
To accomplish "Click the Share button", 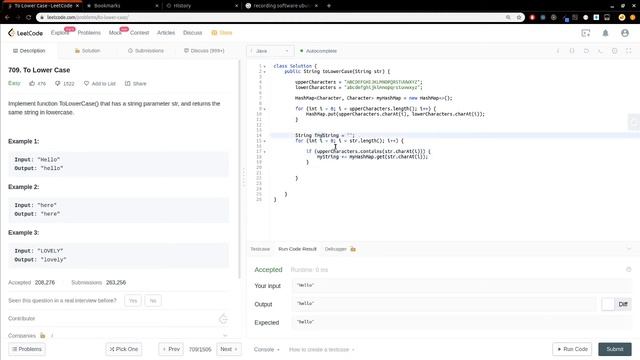I will coord(136,83).
